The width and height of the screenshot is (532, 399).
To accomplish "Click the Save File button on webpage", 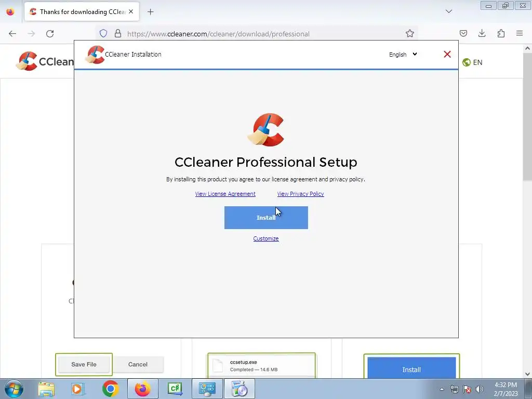I will click(84, 364).
